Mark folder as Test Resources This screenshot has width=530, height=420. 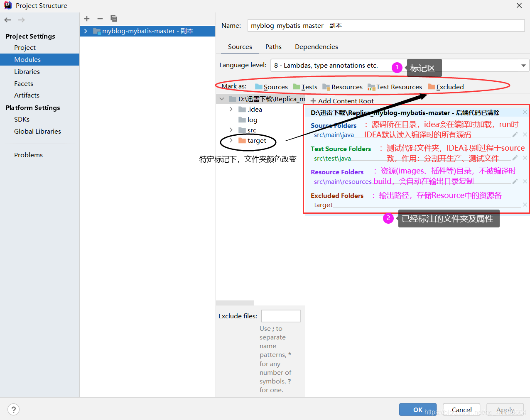(x=395, y=87)
